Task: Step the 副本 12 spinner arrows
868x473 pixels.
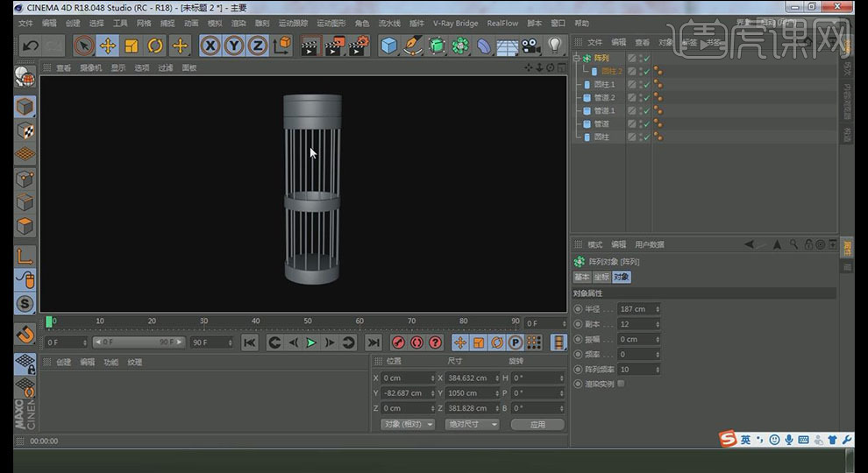Action: coord(658,324)
